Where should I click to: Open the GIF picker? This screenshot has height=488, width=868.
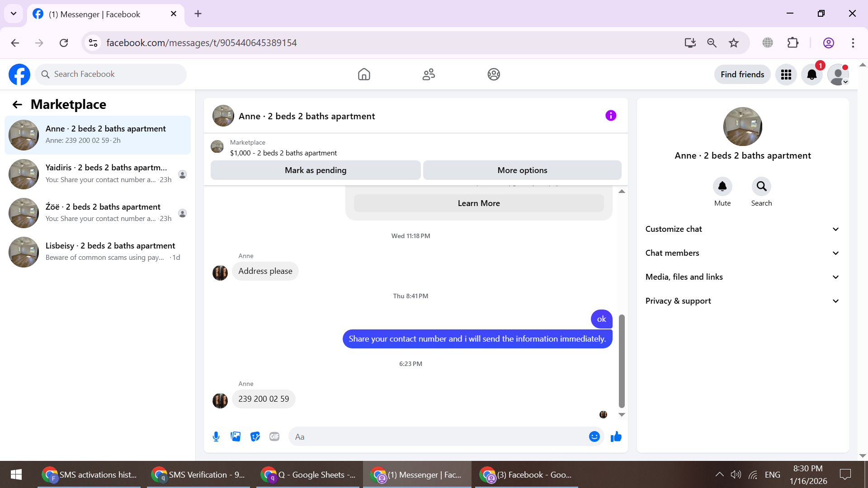click(274, 436)
